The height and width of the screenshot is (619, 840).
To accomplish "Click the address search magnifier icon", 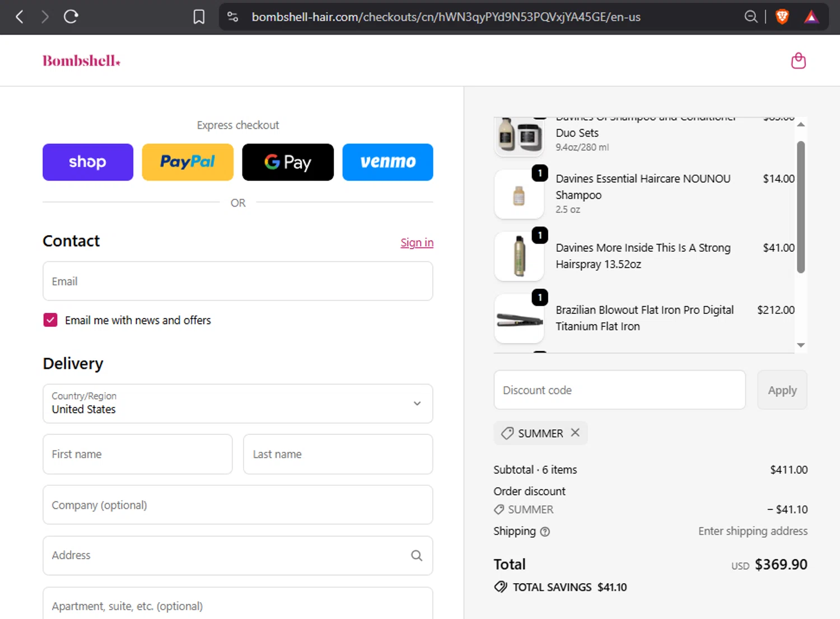I will [417, 555].
